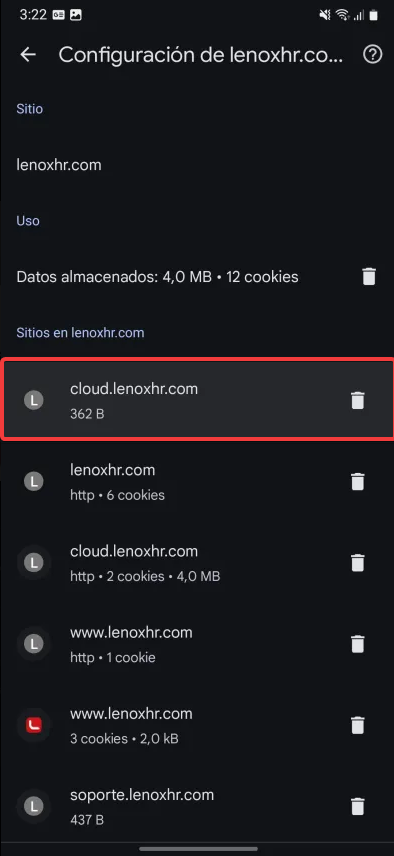Tap the lenoxhr.com site name under Sitio

click(x=59, y=165)
